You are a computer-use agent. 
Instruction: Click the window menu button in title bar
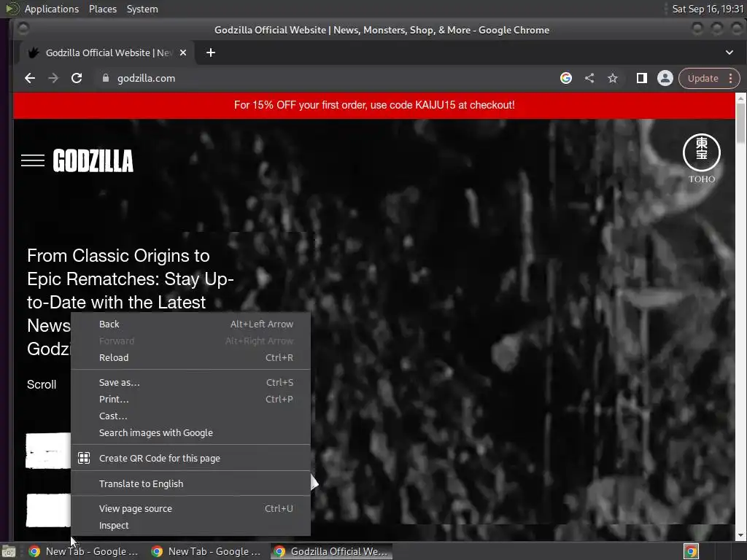click(x=23, y=29)
